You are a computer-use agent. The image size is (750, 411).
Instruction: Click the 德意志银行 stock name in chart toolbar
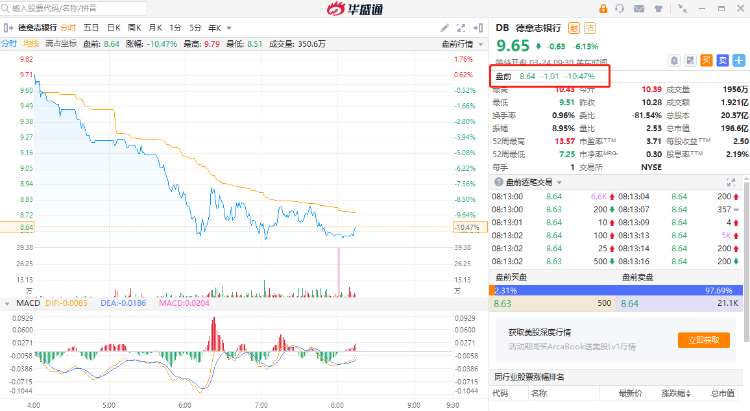pyautogui.click(x=37, y=28)
